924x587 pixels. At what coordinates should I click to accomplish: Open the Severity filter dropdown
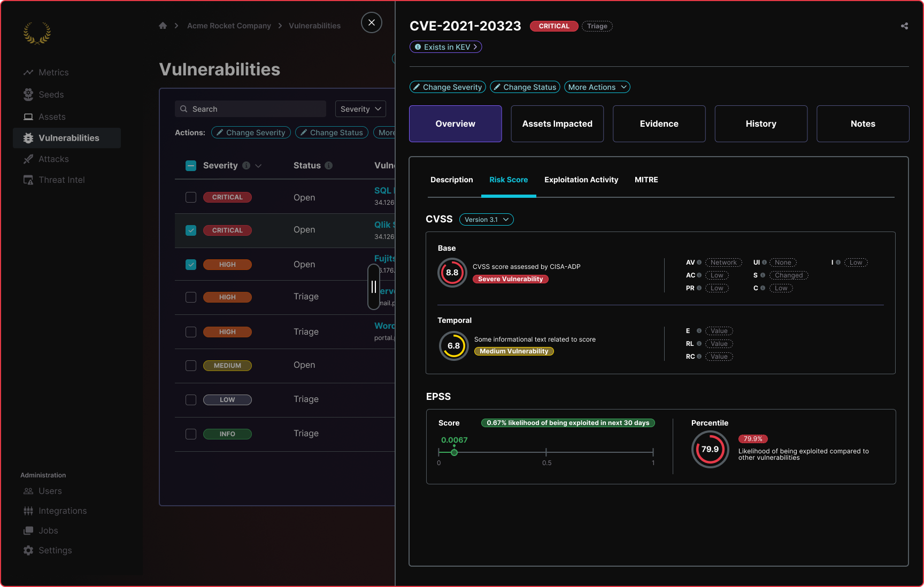coord(360,109)
